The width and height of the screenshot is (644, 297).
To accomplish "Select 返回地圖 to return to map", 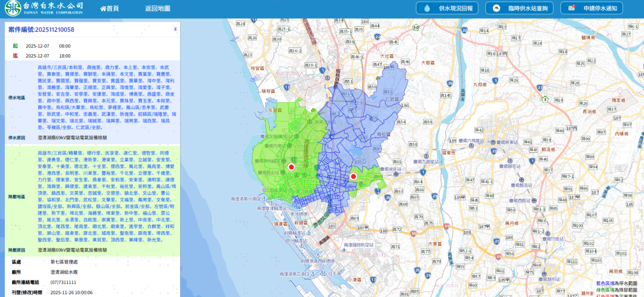I will coord(157,8).
